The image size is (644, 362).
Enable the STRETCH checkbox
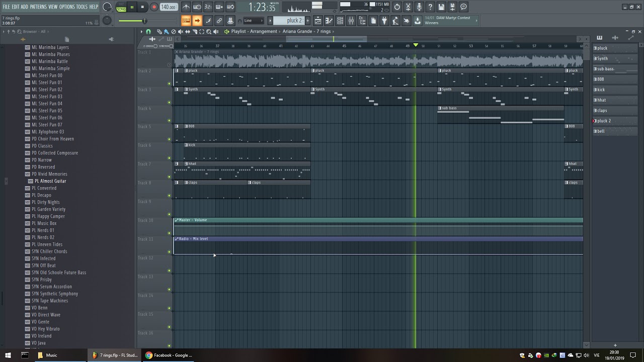coord(171,46)
